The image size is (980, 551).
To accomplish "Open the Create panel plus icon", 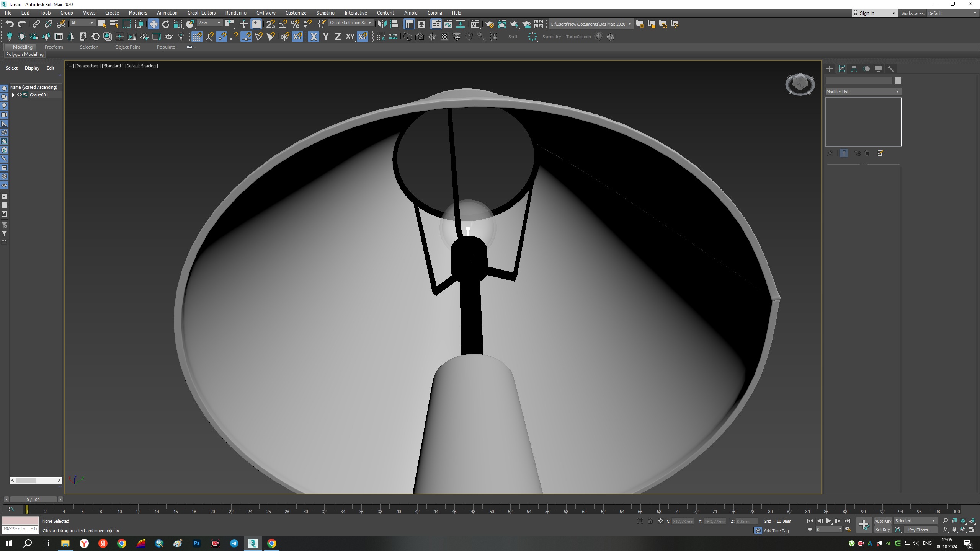I will pos(830,69).
